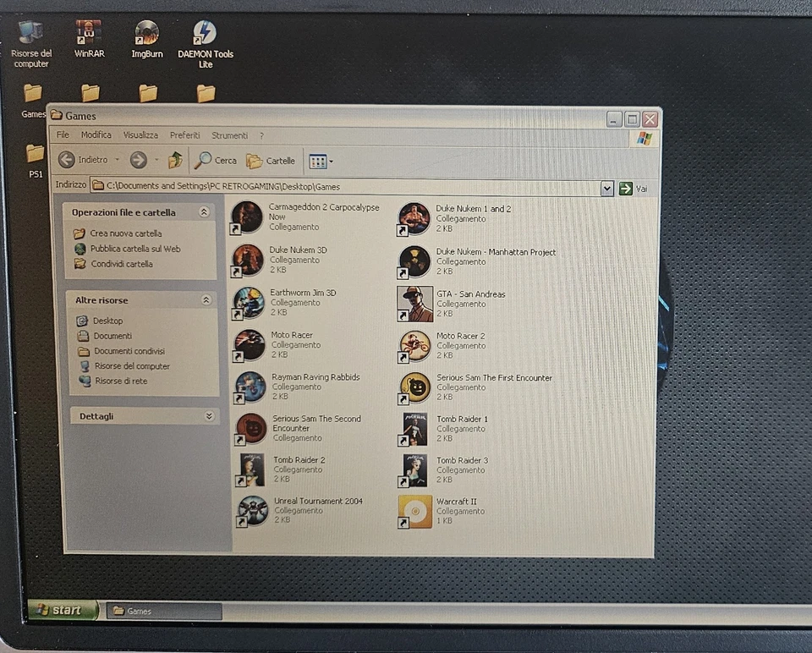Open the views dropdown button
The image size is (812, 653).
tap(321, 162)
